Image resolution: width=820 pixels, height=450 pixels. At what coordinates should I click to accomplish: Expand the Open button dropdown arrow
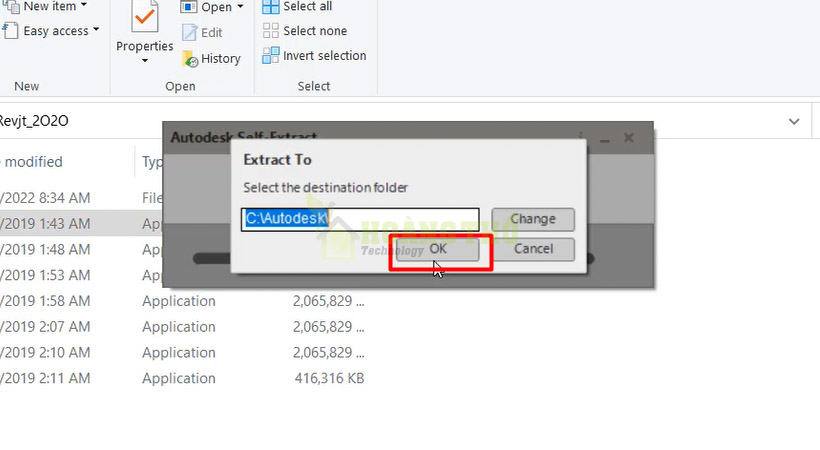point(240,7)
